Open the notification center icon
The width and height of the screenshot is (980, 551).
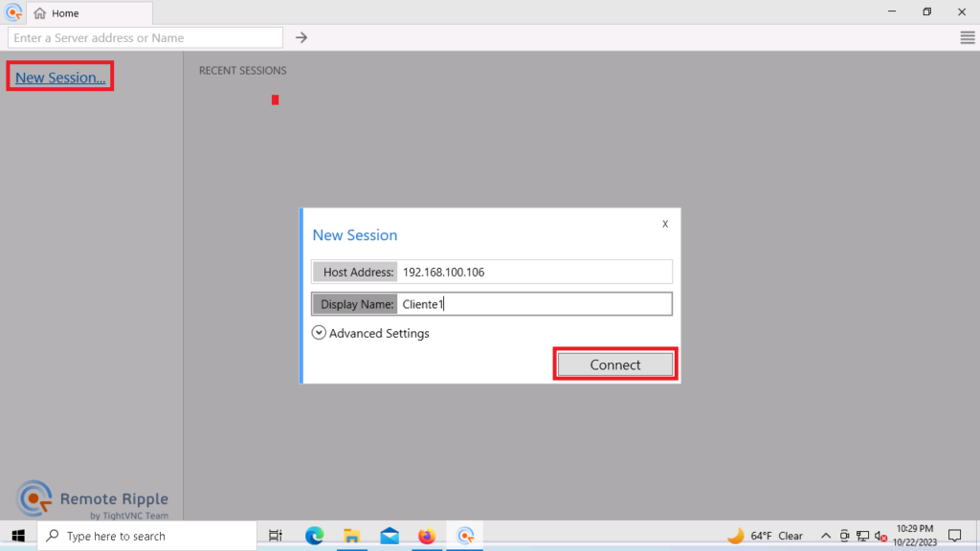click(954, 536)
